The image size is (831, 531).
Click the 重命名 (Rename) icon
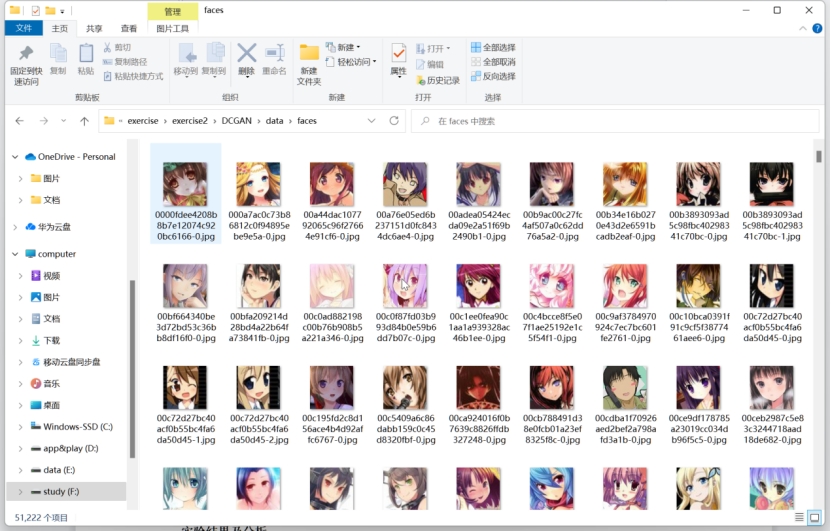274,58
